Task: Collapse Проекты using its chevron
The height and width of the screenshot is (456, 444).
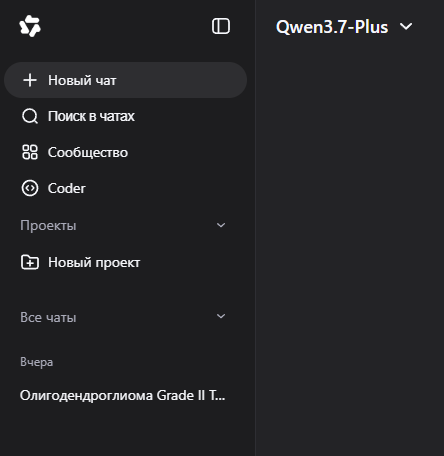Action: click(221, 225)
